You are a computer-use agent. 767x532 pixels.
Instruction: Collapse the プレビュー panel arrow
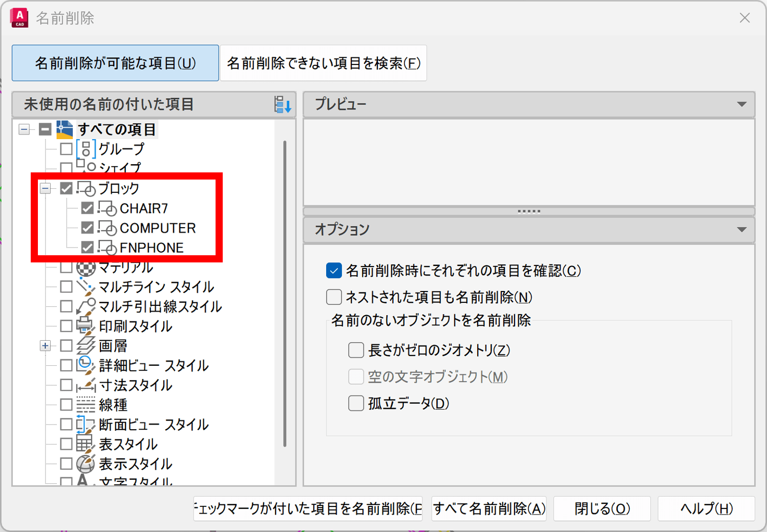(x=741, y=104)
